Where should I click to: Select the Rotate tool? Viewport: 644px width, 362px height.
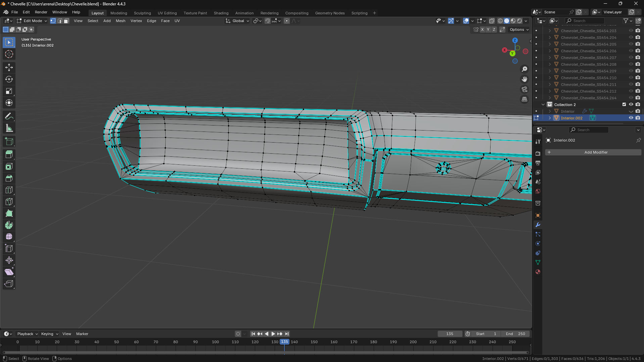(9, 80)
